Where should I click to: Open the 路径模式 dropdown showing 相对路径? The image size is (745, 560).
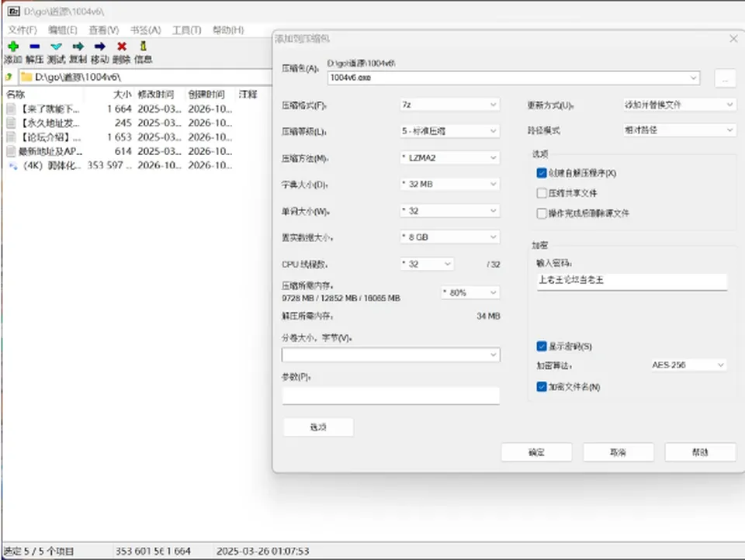(679, 130)
